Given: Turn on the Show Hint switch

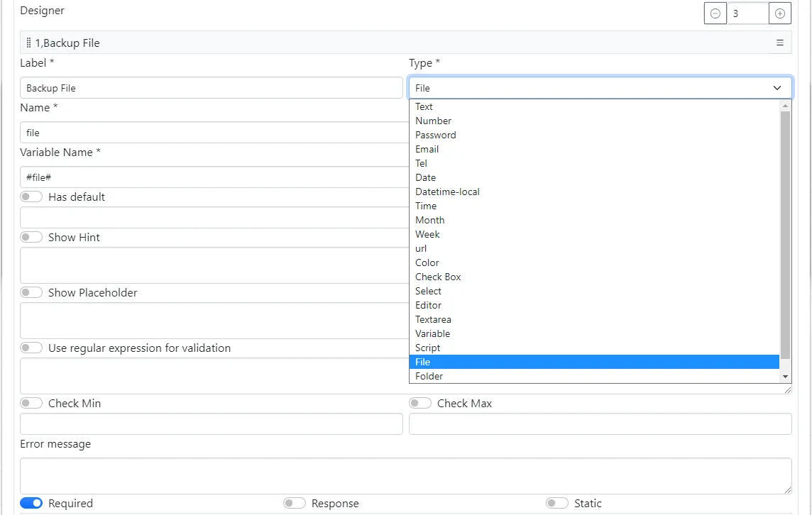Looking at the screenshot, I should (31, 238).
